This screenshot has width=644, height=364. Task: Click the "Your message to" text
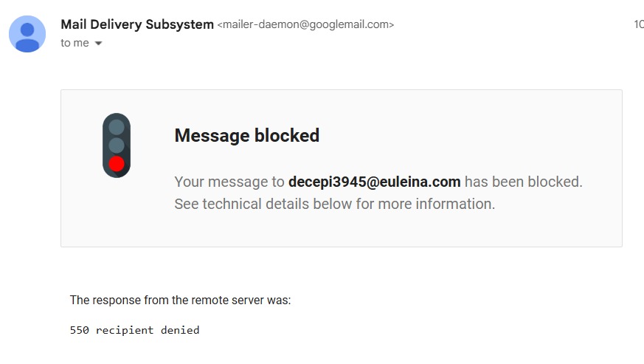click(x=229, y=182)
